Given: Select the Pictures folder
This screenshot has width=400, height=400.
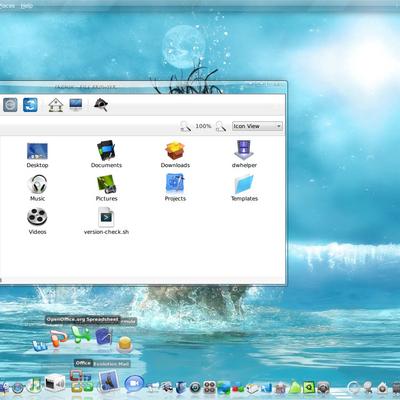Looking at the screenshot, I should pos(106,188).
